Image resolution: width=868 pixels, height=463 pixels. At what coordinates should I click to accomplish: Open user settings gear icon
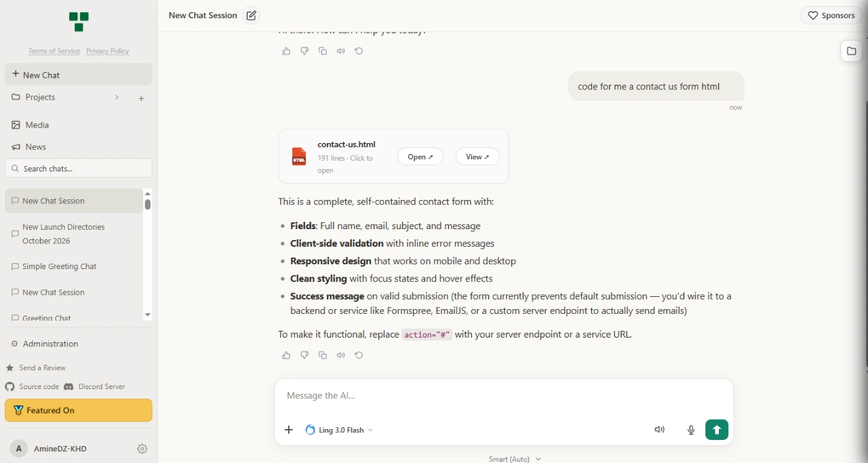[x=142, y=449]
